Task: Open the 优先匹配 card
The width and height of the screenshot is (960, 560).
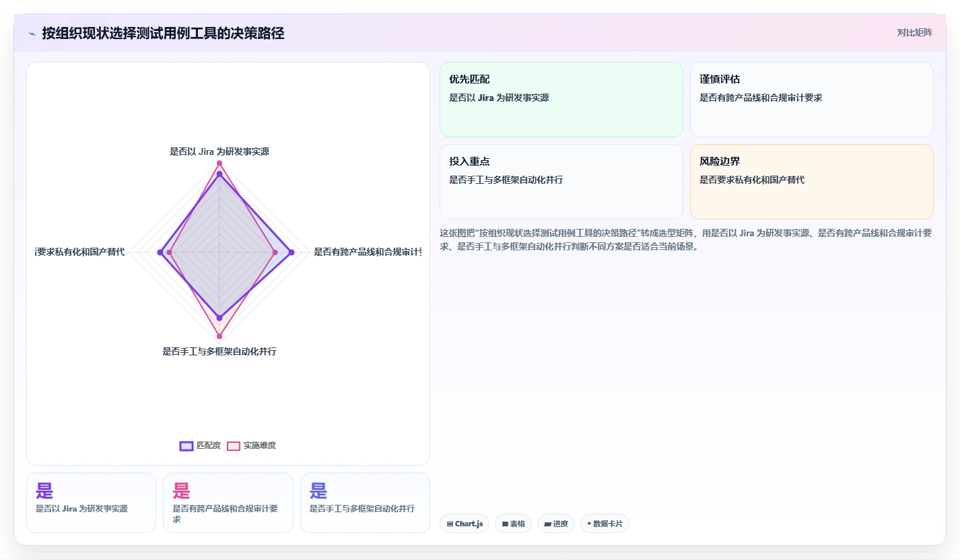Action: point(561,100)
